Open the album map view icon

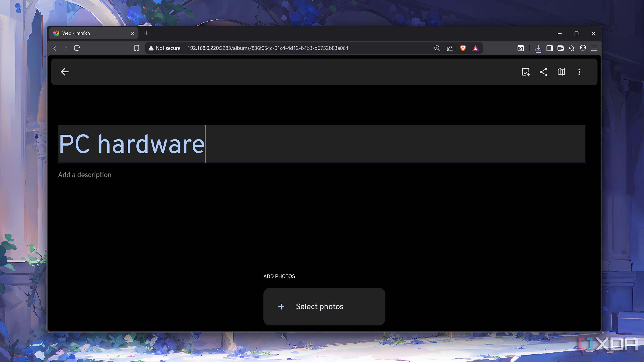[561, 72]
